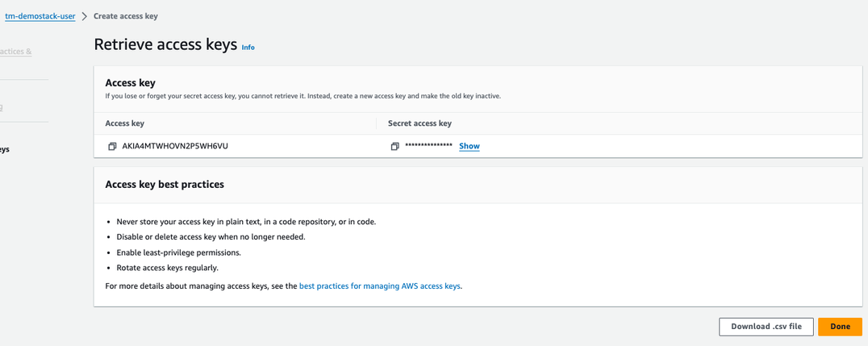Open best practices for managing AWS access keys

(380, 286)
